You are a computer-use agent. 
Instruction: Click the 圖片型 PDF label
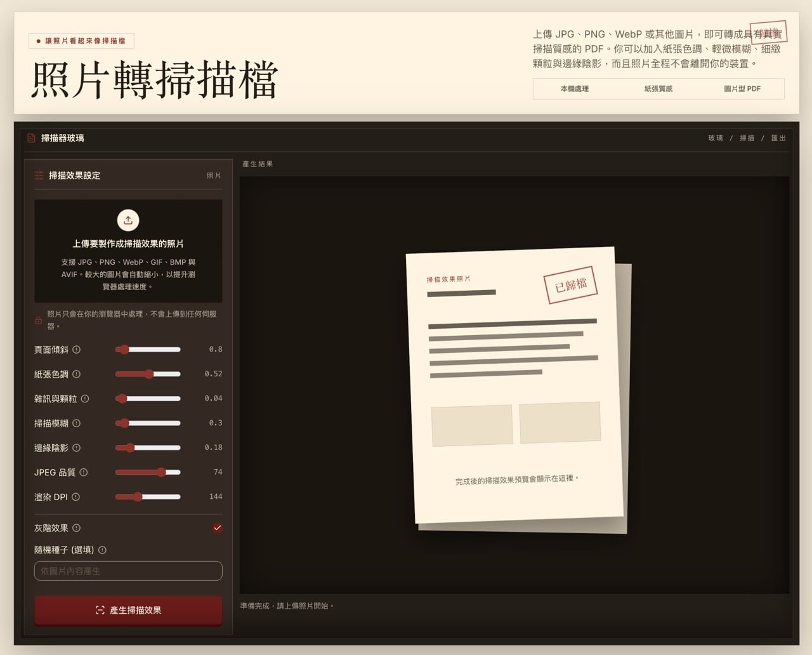click(742, 89)
